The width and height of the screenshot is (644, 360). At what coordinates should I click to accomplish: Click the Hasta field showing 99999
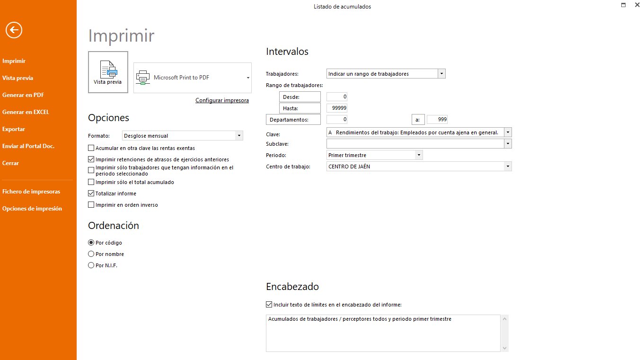pyautogui.click(x=337, y=108)
